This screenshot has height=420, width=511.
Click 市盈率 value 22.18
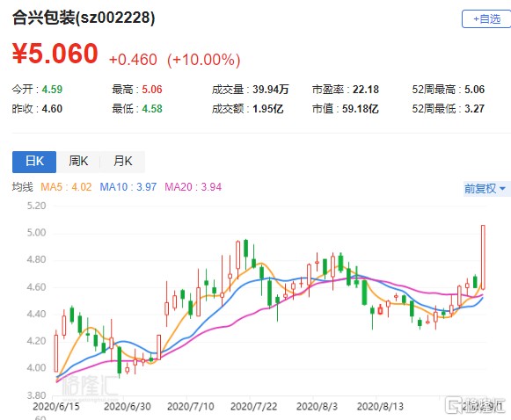click(x=366, y=90)
